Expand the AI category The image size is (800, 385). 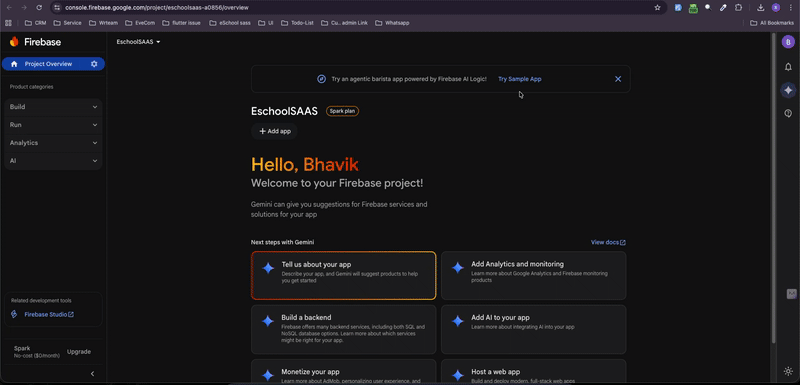[x=53, y=161]
